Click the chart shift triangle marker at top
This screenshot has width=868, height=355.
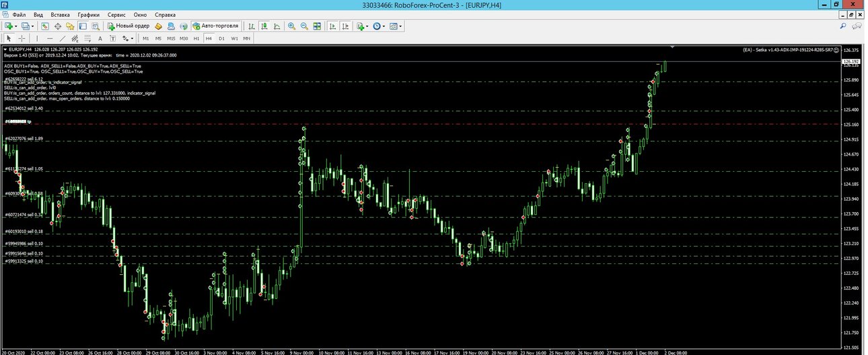point(672,46)
